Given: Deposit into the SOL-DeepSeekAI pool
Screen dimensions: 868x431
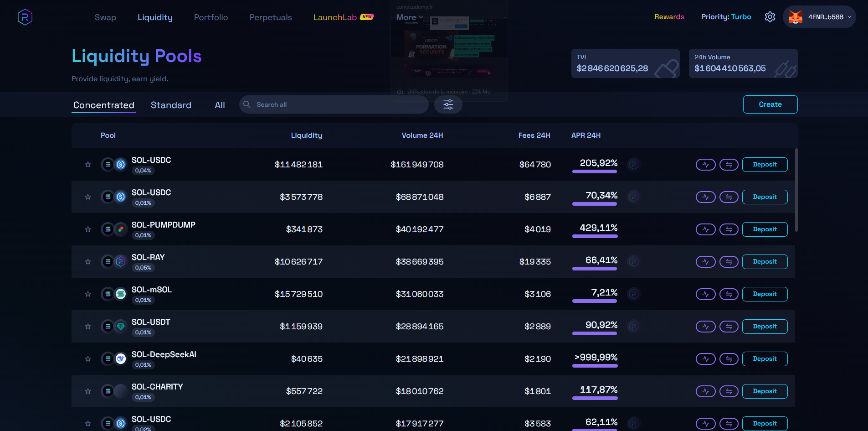Looking at the screenshot, I should (765, 359).
